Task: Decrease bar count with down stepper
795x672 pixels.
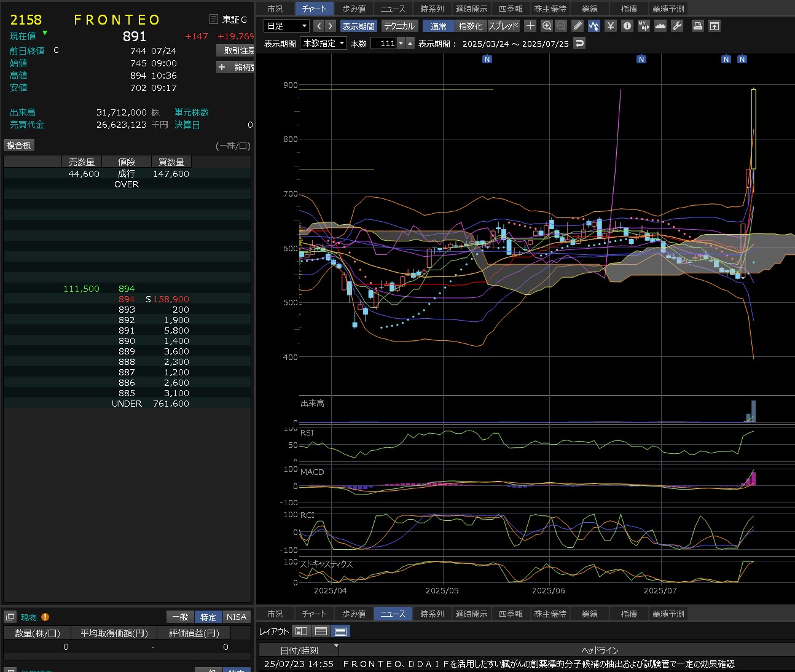Action: pyautogui.click(x=401, y=43)
